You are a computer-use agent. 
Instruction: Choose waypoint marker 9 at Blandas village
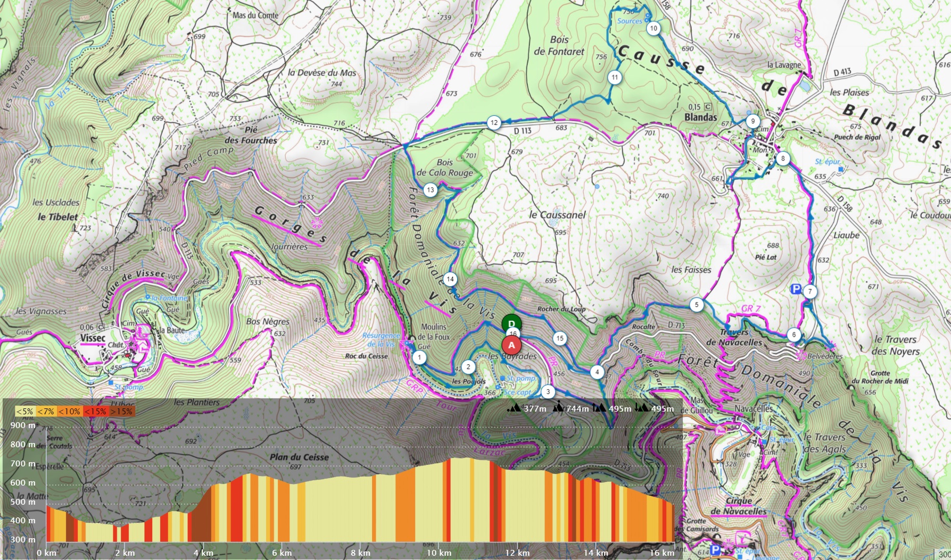752,121
